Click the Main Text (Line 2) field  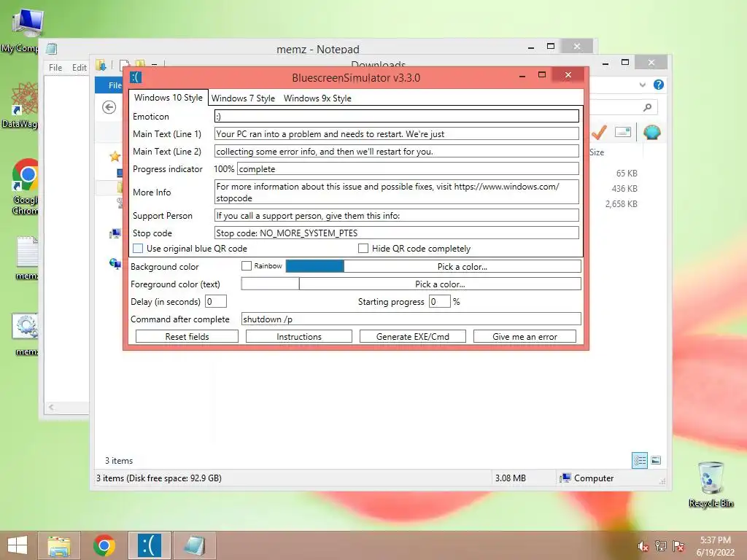tap(396, 152)
